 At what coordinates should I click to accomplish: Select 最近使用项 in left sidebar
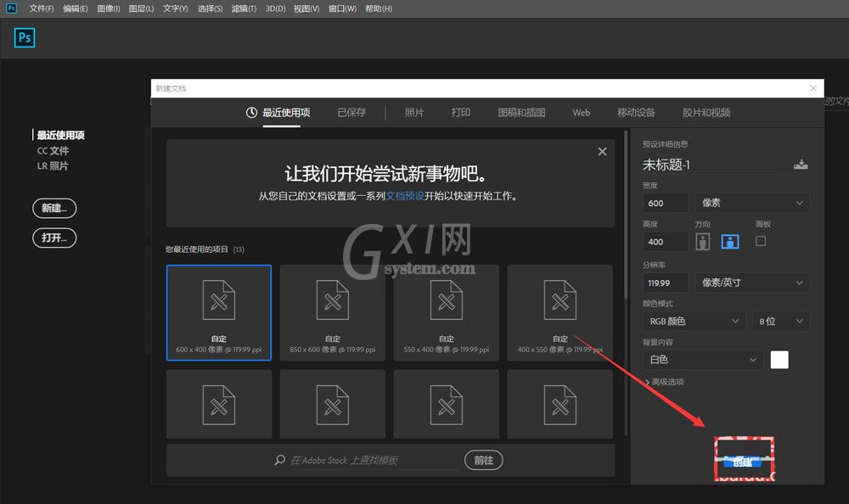click(60, 135)
